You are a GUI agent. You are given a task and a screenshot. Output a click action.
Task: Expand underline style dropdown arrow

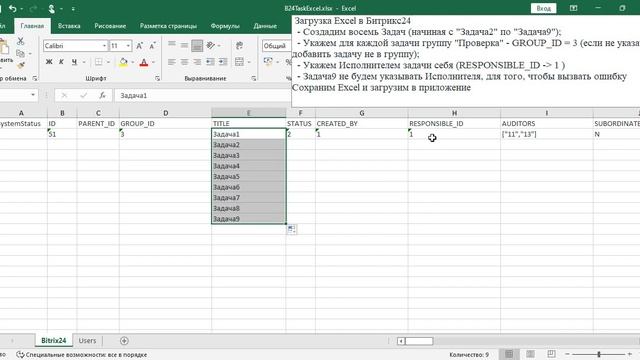tap(84, 62)
